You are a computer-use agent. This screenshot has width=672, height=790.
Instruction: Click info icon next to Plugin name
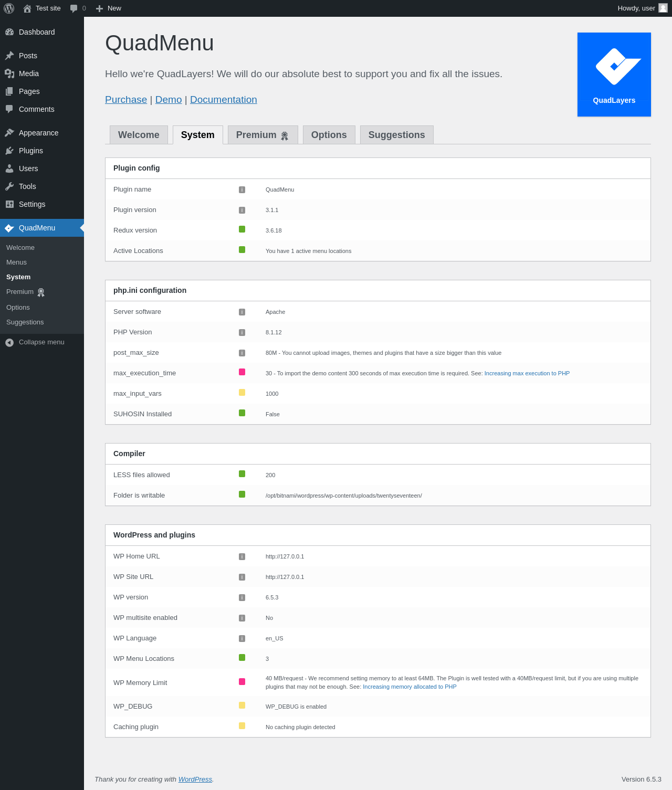pos(242,189)
